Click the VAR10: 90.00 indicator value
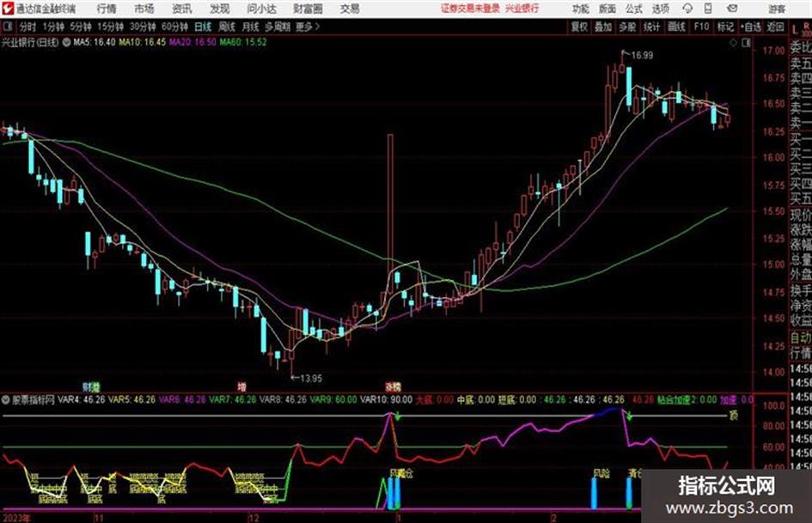Image resolution: width=812 pixels, height=523 pixels. [x=387, y=399]
